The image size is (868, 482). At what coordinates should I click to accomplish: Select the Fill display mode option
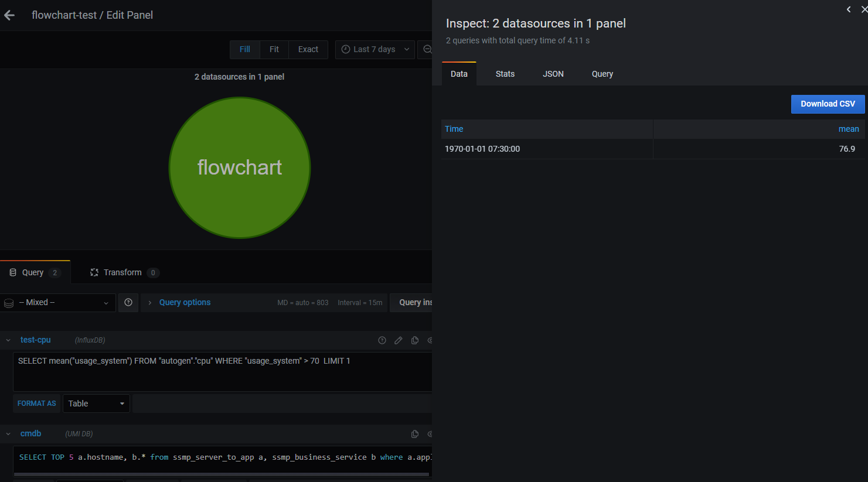tap(244, 49)
